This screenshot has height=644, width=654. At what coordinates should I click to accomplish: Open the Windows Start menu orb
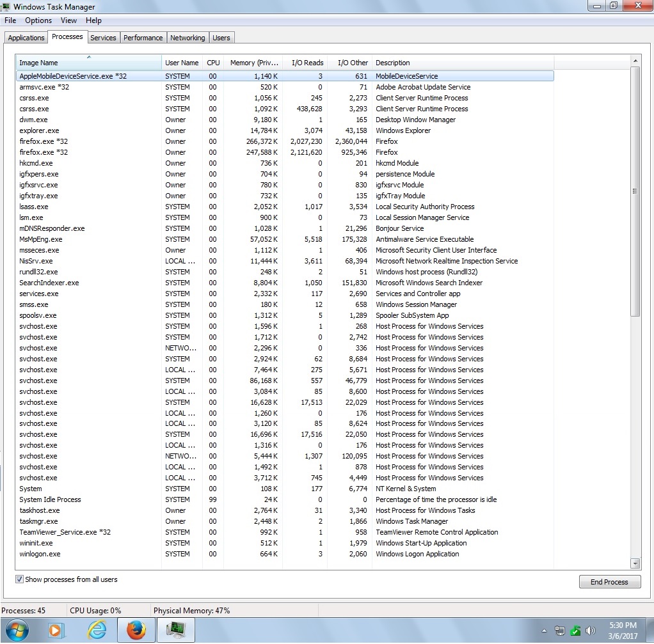17,630
